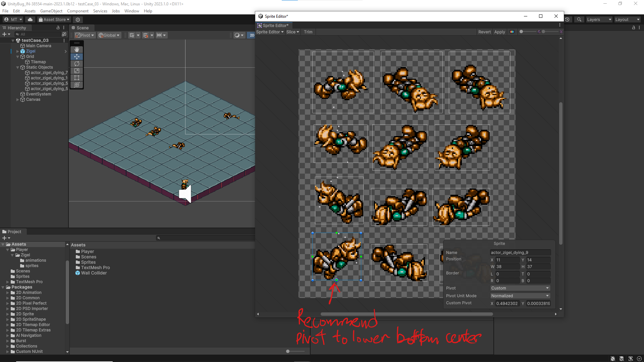Toggle the Scene 2D view mode
This screenshot has width=644, height=362.
pos(252,35)
